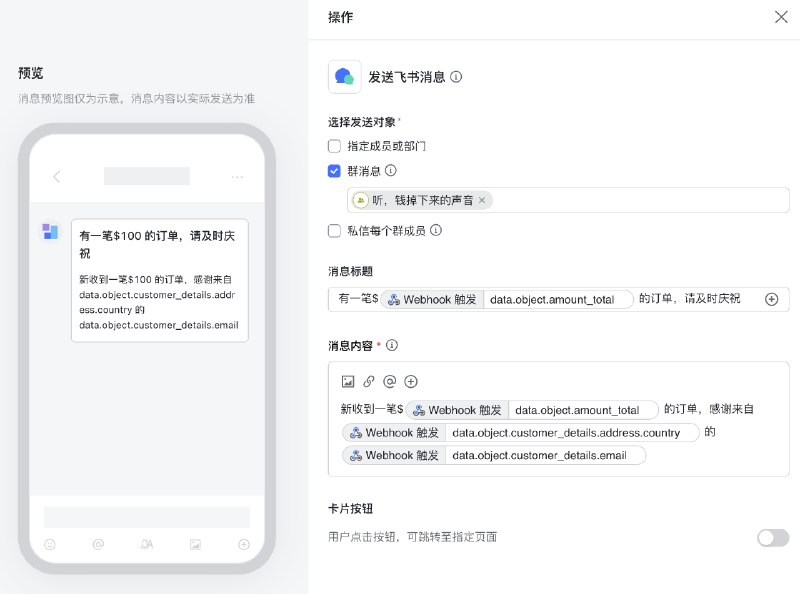Click info icon next to 发送飞书消息
800x594 pixels.
tap(456, 77)
